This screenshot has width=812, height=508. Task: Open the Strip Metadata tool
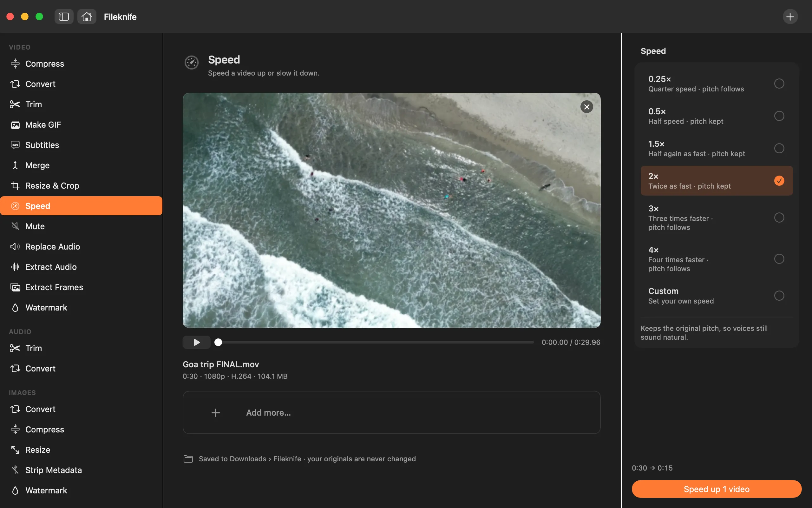point(81,470)
